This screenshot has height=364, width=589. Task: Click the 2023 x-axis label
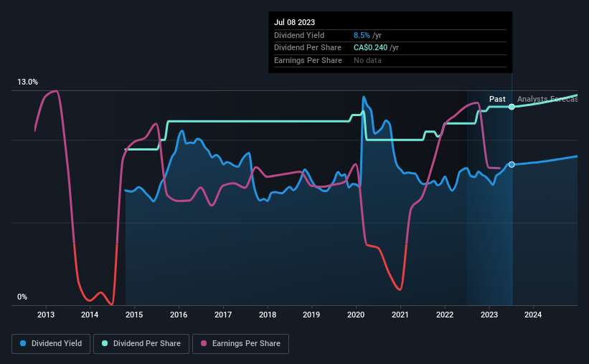pyautogui.click(x=489, y=315)
